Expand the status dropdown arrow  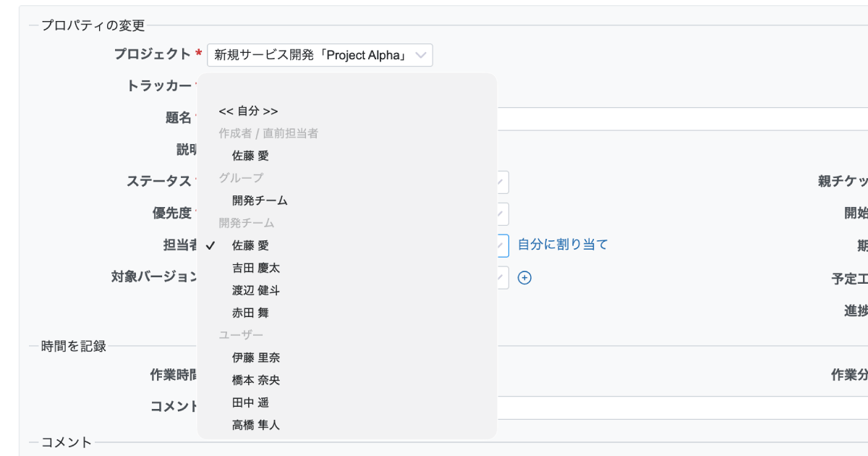(x=501, y=182)
